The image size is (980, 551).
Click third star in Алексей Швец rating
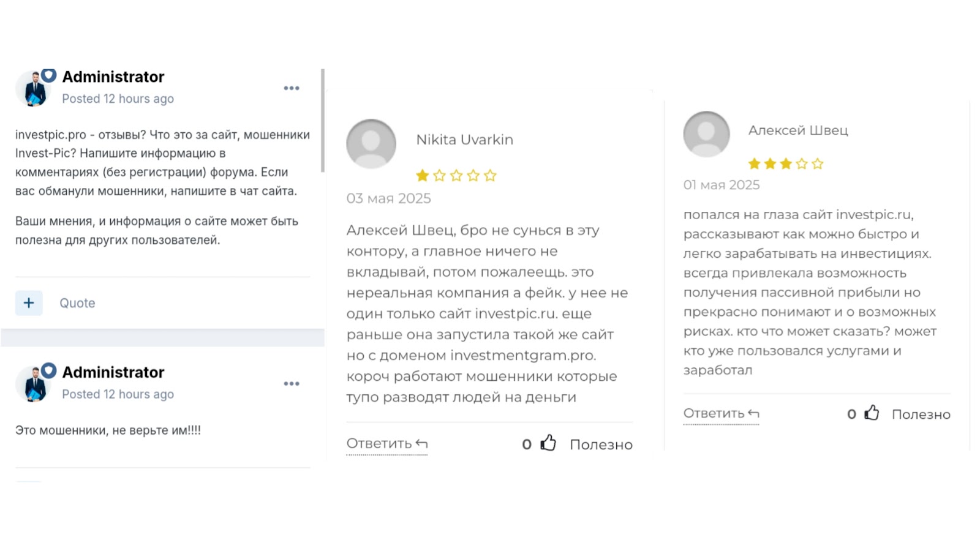tap(786, 164)
